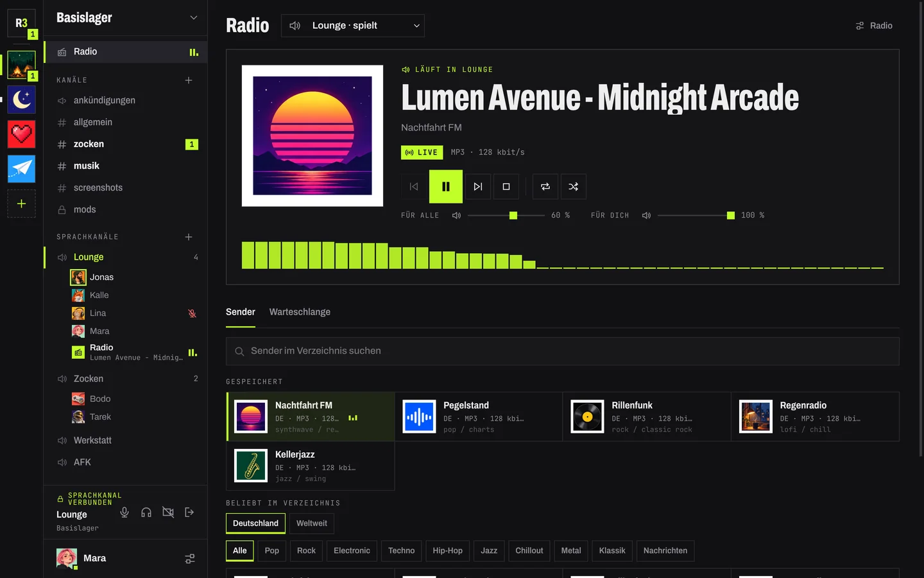924x578 pixels.
Task: Deafen with the headphones icon
Action: [146, 512]
